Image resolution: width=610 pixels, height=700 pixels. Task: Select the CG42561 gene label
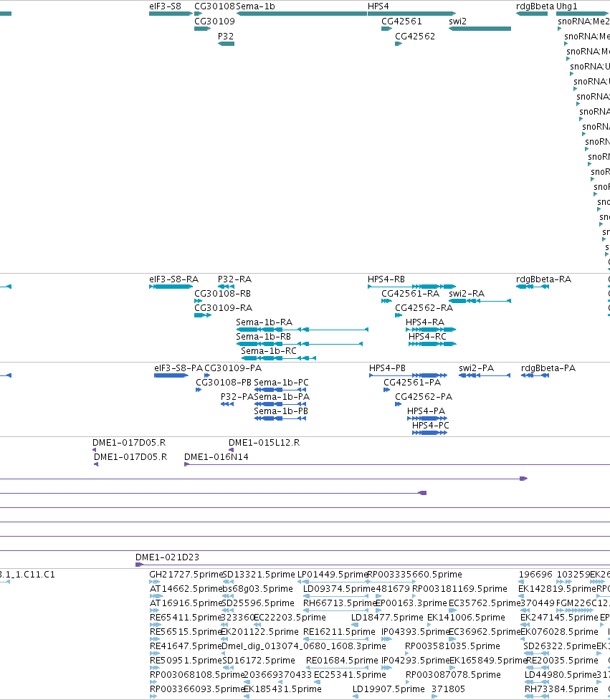click(x=401, y=21)
